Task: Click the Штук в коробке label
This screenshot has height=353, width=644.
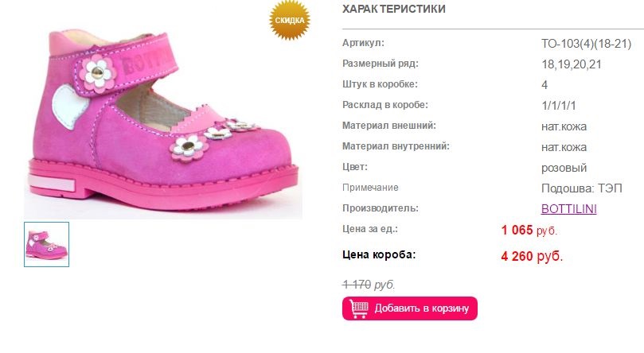Action: pyautogui.click(x=380, y=84)
